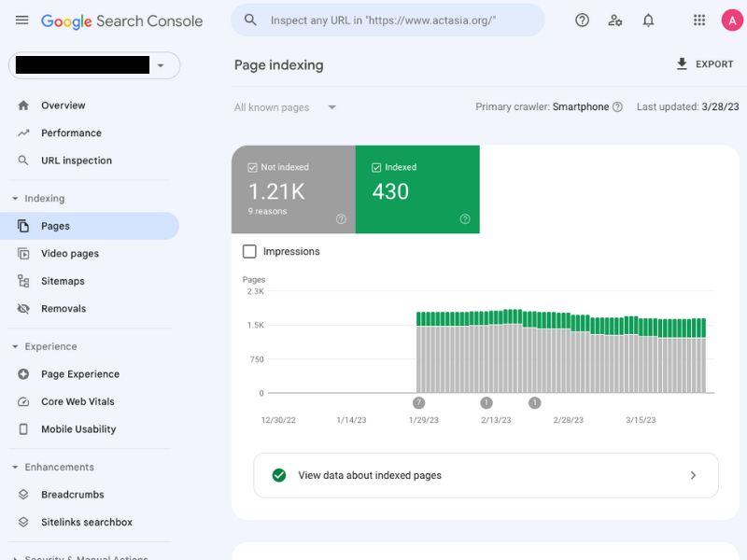Open the Google apps grid
This screenshot has width=747, height=560.
point(698,20)
